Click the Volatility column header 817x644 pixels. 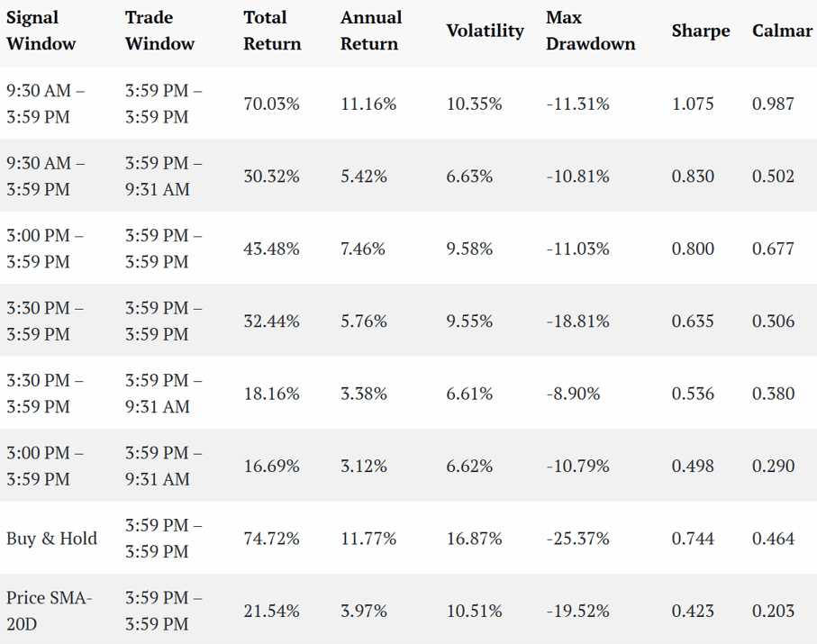pos(486,31)
